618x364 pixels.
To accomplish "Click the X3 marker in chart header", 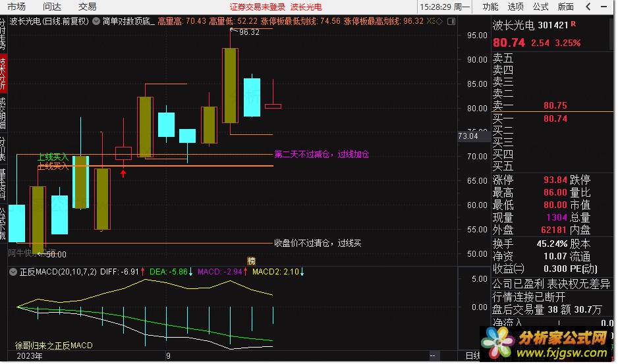I will click(x=430, y=21).
